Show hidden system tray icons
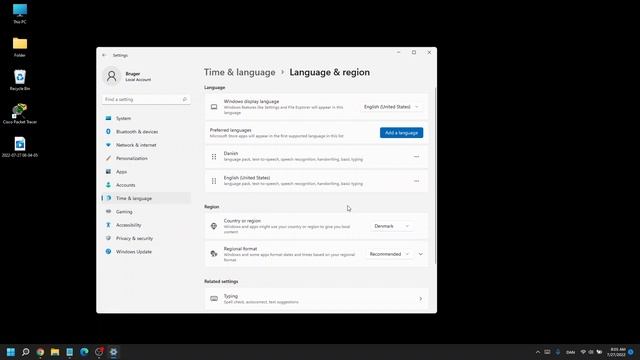The image size is (640, 360). coord(538,352)
